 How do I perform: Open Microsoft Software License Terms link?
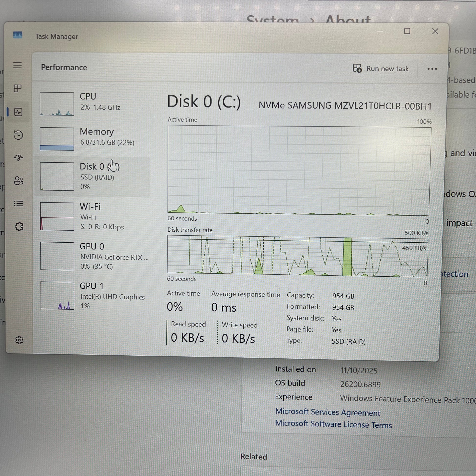click(x=333, y=424)
